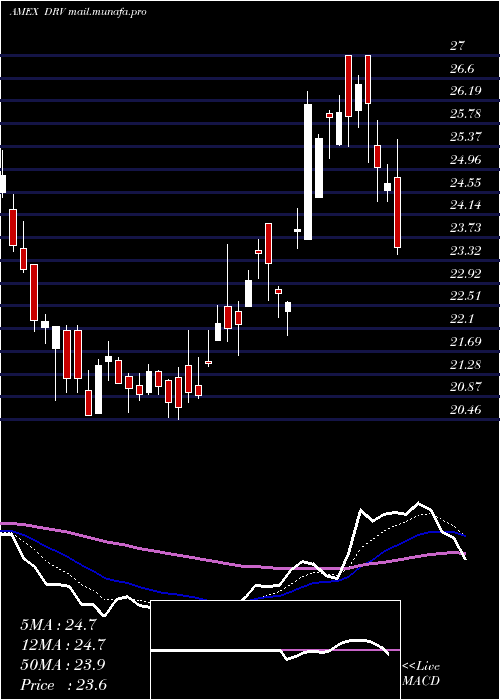
Task: Click the '12MA : 24.7' readout
Action: [x=62, y=645]
